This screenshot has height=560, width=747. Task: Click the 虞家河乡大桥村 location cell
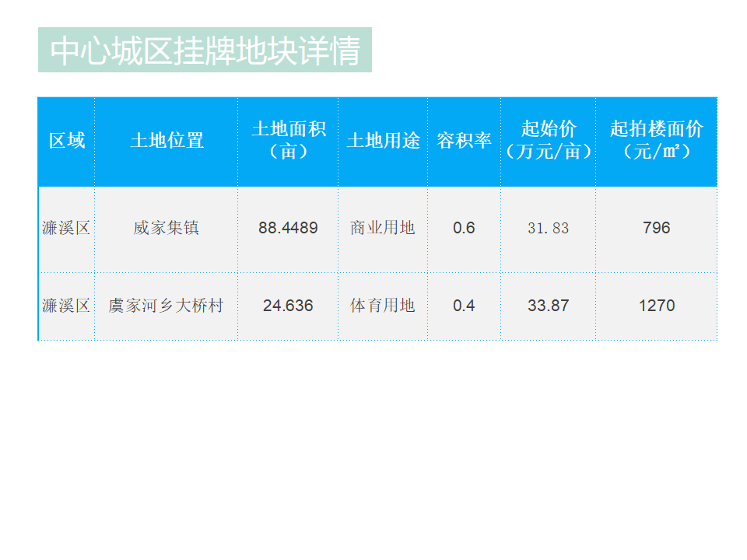166,305
